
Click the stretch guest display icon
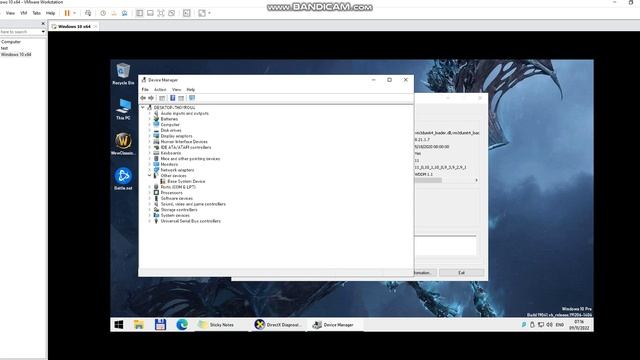[202, 13]
